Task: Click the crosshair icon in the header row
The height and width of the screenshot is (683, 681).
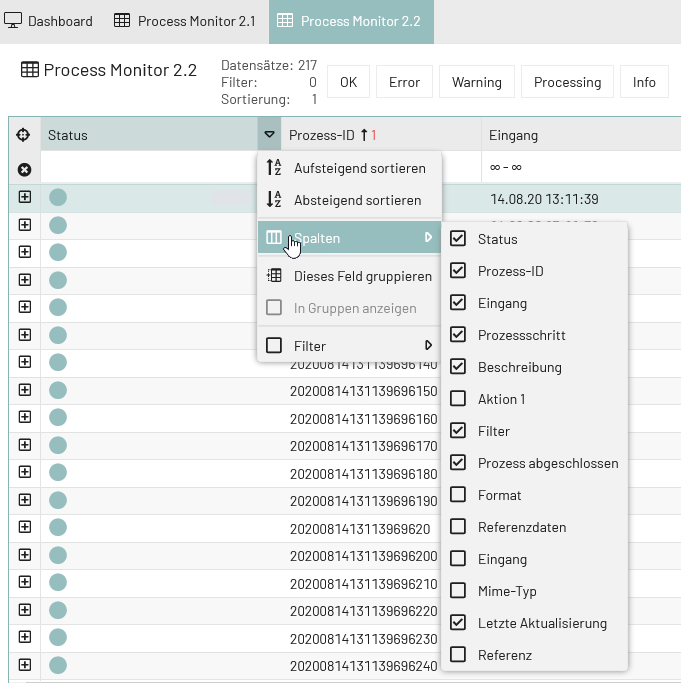Action: tap(23, 135)
